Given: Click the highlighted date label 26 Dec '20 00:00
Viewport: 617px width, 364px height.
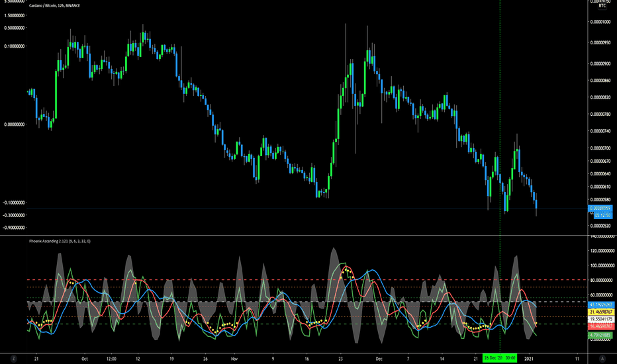Looking at the screenshot, I should click(x=500, y=358).
